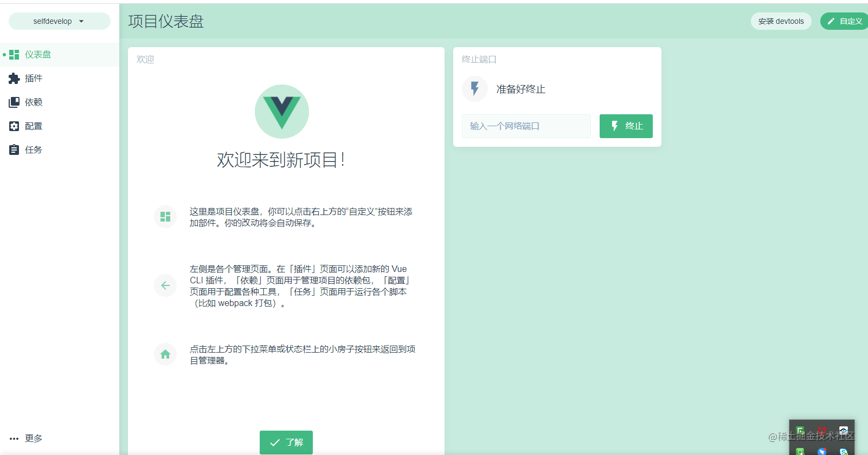Confirm with the 了解 button

[286, 443]
